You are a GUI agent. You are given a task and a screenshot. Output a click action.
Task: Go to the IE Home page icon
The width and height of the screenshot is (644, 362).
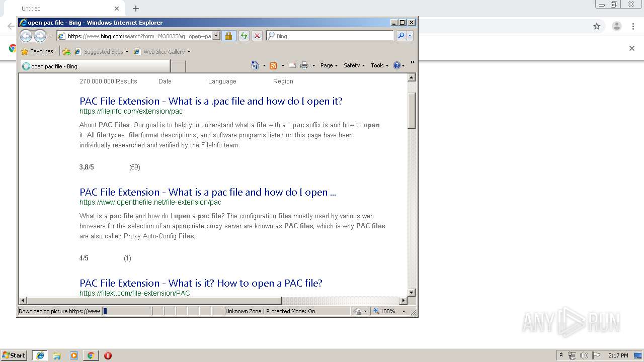click(x=255, y=65)
